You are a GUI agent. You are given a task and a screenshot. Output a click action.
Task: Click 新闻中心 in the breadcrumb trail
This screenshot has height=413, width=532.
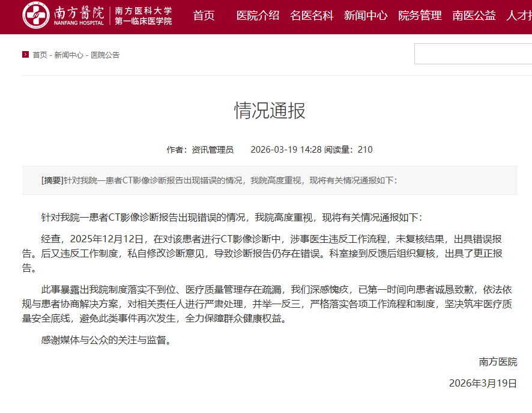[68, 55]
